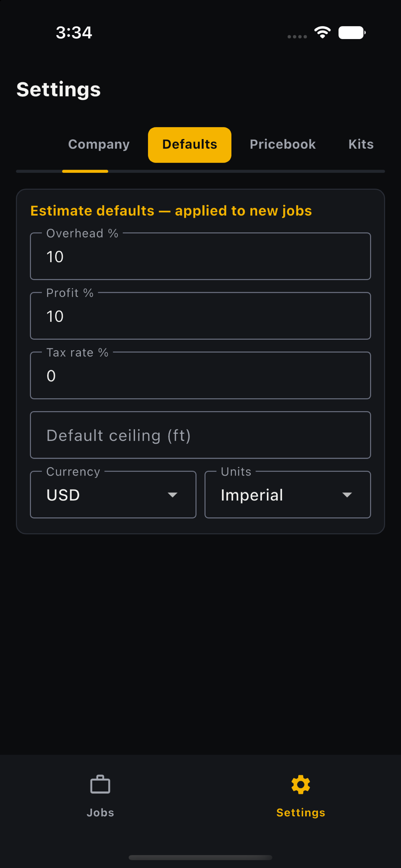This screenshot has width=401, height=868.
Task: Expand the Currency USD dropdown arrow
Action: coord(172,495)
